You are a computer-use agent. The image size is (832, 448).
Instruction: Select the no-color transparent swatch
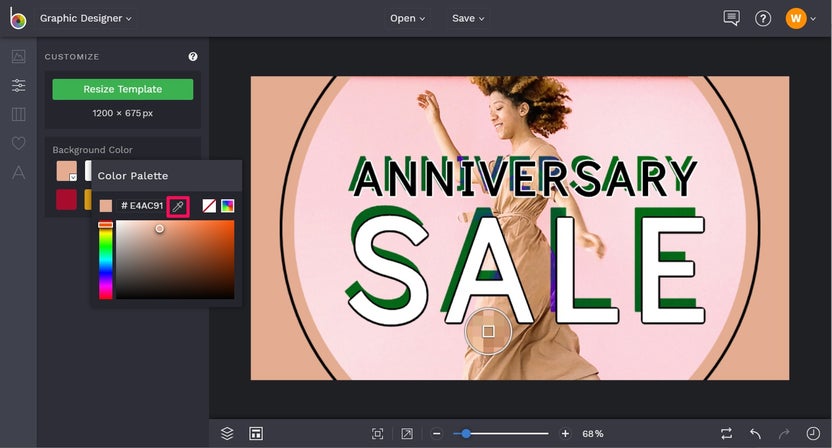tap(209, 206)
